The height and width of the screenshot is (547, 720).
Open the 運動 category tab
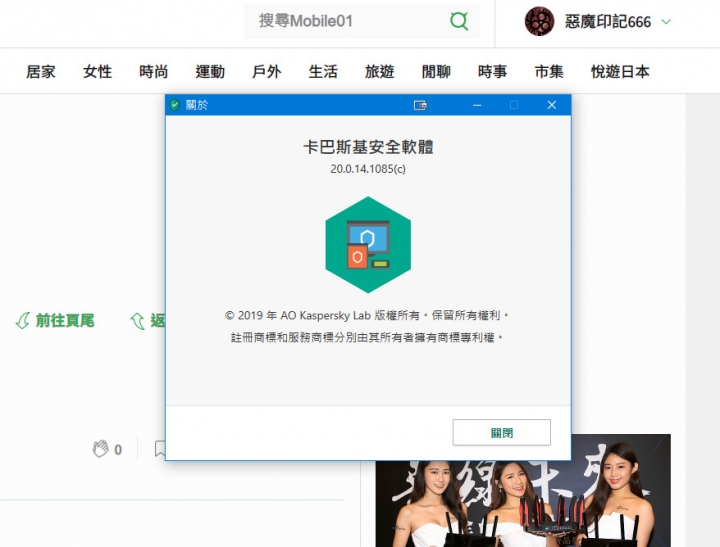point(210,72)
